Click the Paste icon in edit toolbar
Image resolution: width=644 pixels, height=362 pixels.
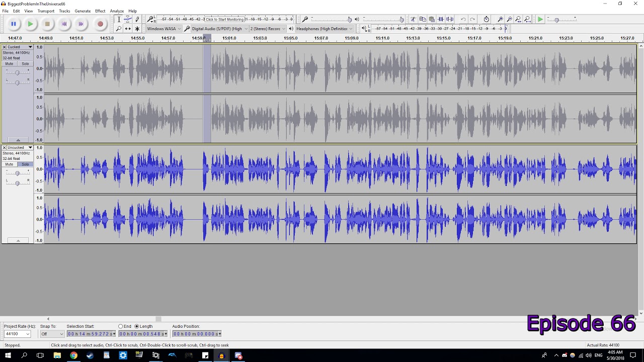click(432, 20)
